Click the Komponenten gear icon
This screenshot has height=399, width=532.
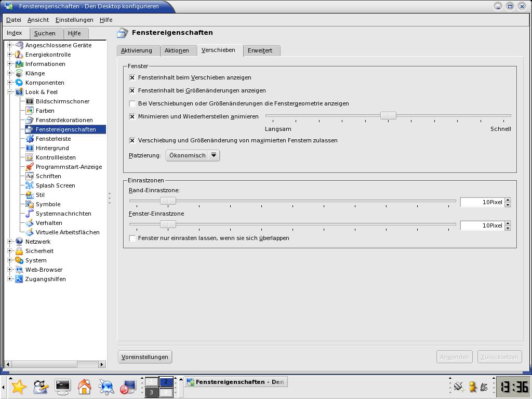19,83
